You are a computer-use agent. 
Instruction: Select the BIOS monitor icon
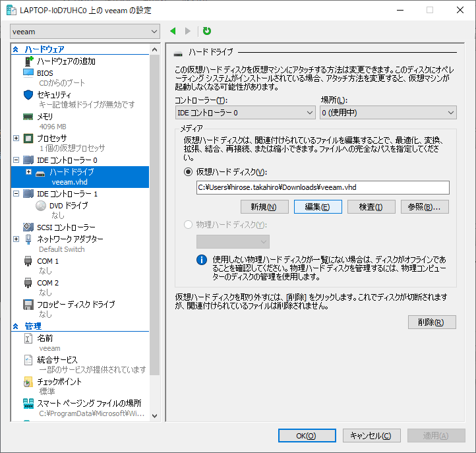tap(28, 73)
